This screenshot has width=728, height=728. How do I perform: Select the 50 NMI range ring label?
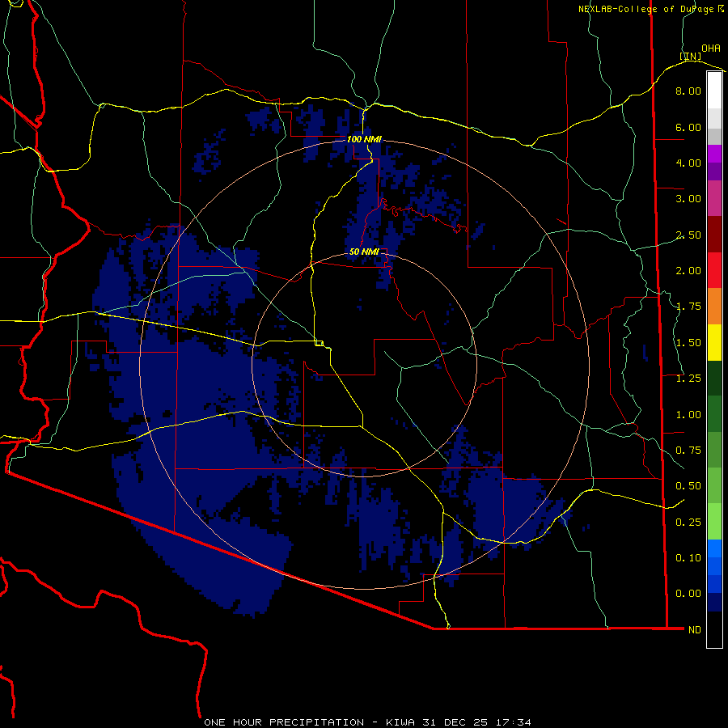pos(365,252)
